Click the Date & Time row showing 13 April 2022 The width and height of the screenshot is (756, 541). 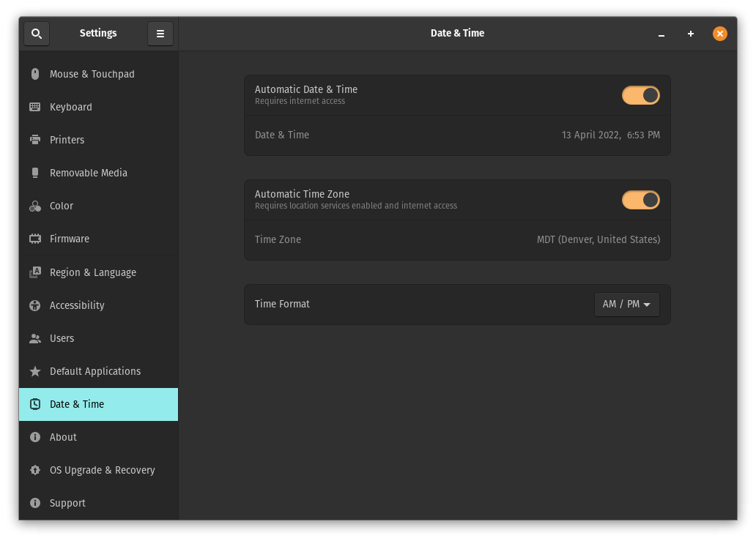point(457,135)
